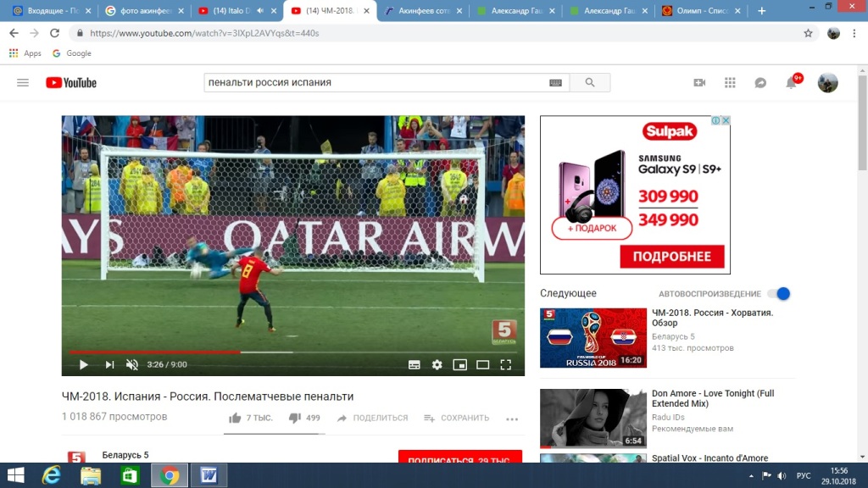868x488 pixels.
Task: Click the ad info icon
Action: pyautogui.click(x=715, y=120)
